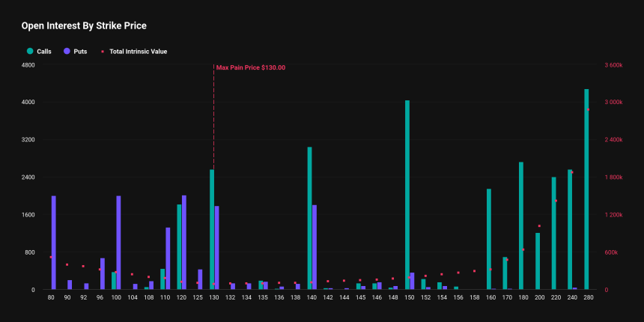Click the Puts bar at strike 120
Screen dimensions: 644x322
184,243
